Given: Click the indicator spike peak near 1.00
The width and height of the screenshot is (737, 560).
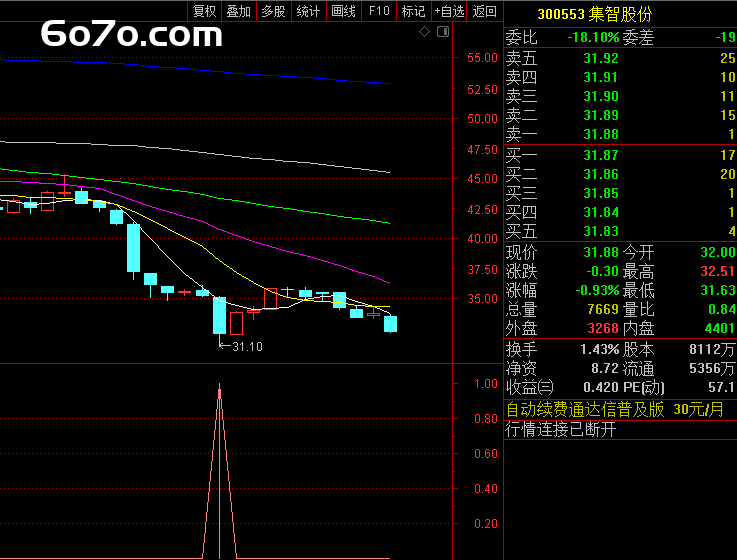Looking at the screenshot, I should coord(220,386).
